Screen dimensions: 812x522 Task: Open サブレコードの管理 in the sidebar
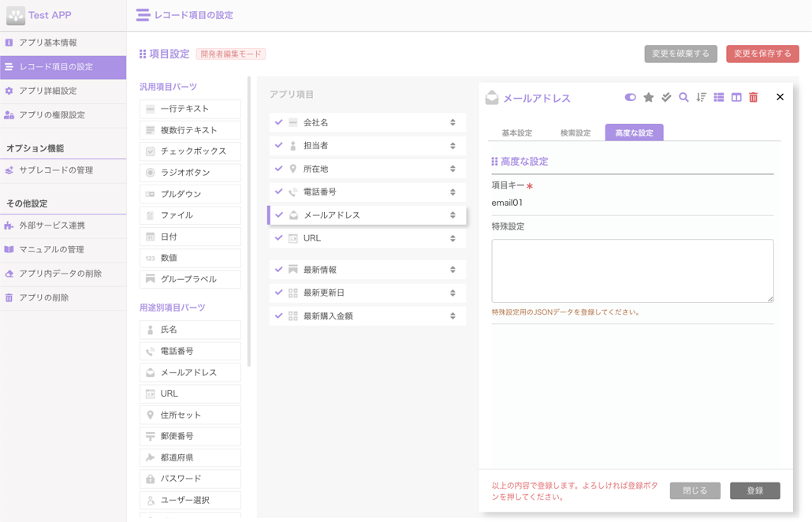pos(63,170)
